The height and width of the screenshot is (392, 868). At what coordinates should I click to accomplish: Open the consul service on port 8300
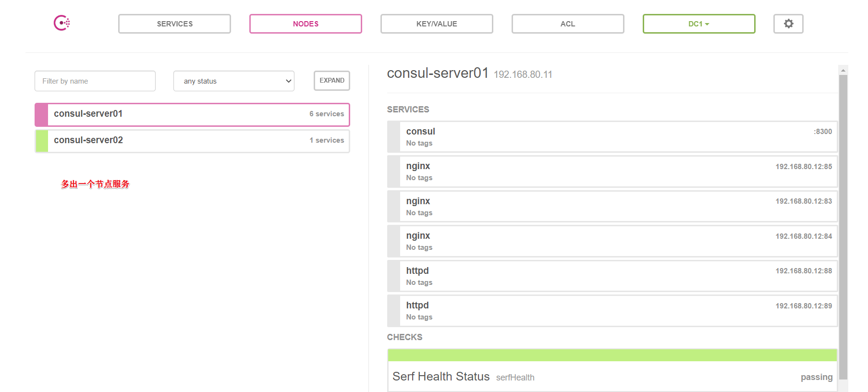pos(612,137)
